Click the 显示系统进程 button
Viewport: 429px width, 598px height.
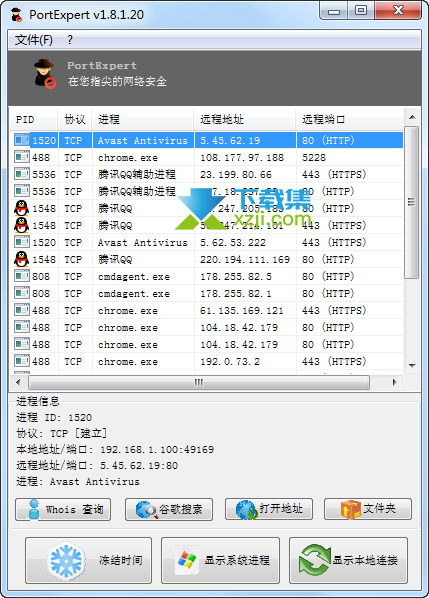[220, 560]
